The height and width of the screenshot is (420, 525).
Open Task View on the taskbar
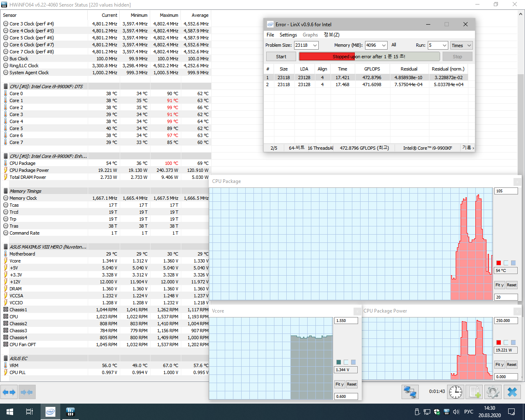[30, 412]
